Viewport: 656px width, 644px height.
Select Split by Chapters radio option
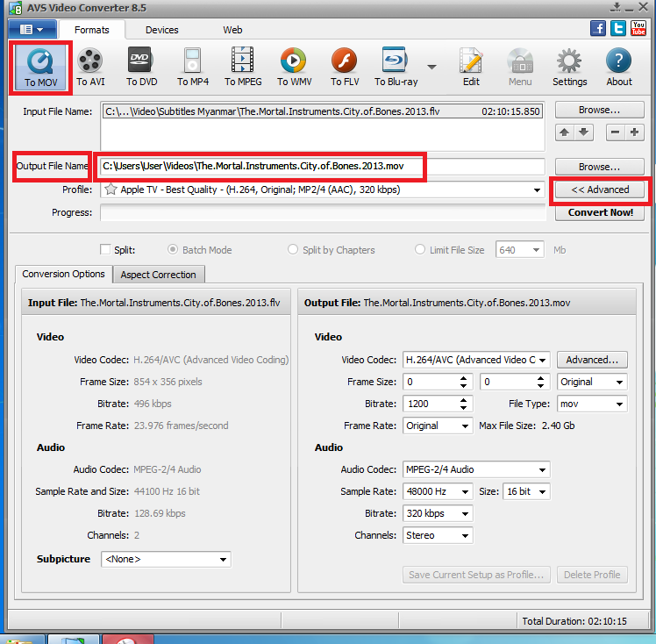(x=293, y=250)
